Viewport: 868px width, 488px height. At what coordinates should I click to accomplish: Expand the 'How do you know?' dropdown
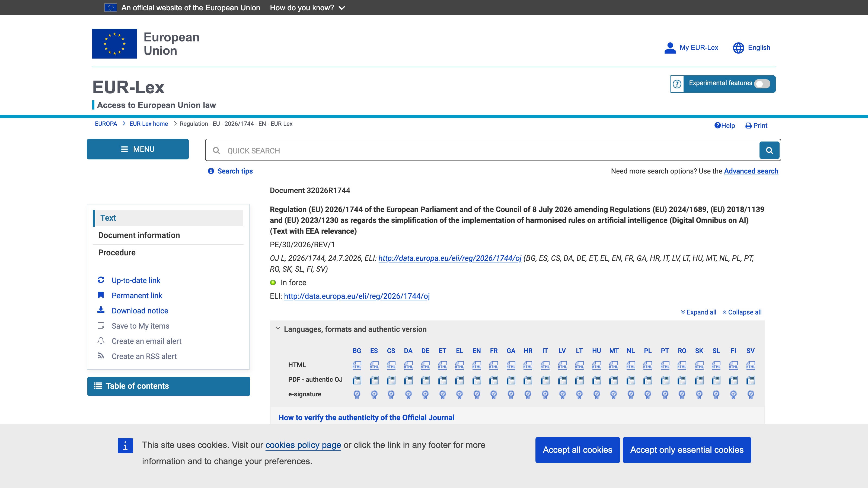(307, 7)
